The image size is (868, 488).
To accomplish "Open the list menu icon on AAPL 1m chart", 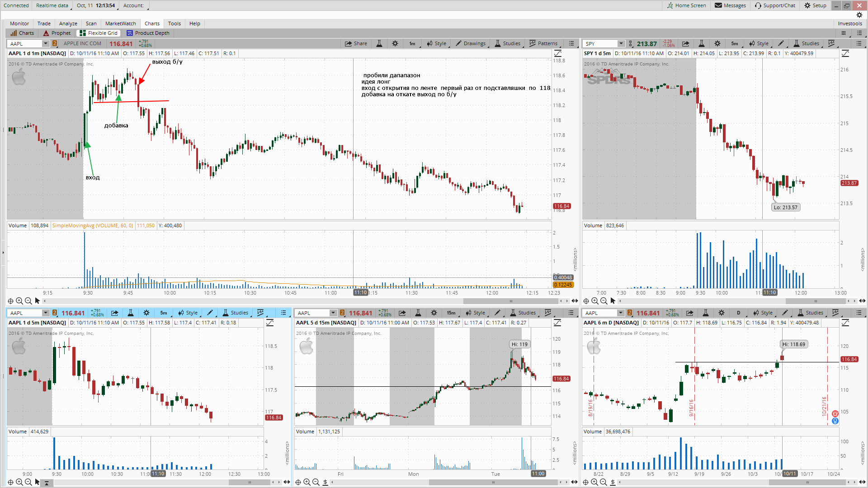I will 571,43.
